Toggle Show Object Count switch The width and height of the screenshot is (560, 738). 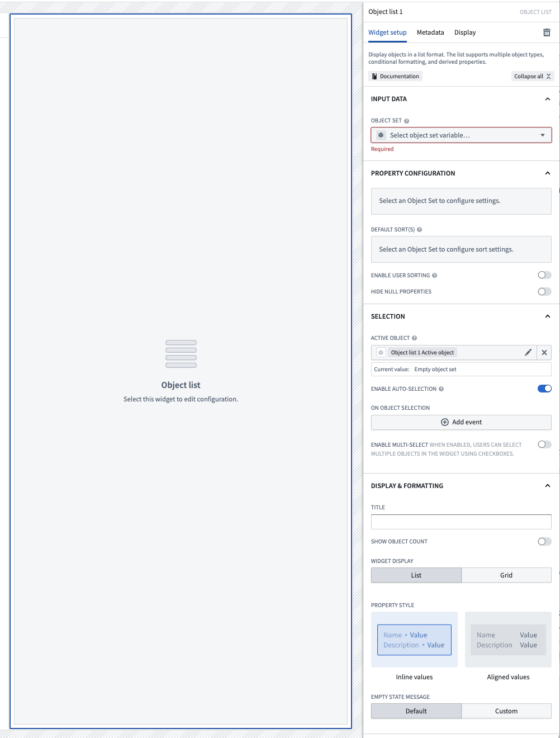544,541
